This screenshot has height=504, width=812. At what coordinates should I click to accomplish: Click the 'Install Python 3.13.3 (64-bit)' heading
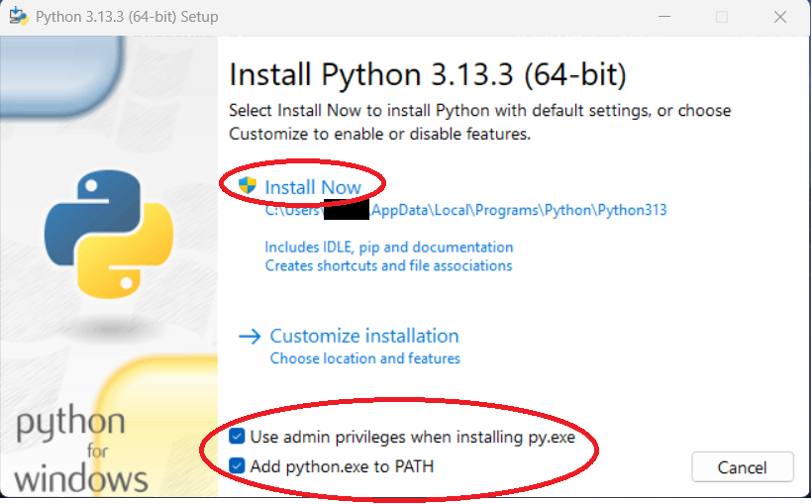tap(427, 75)
